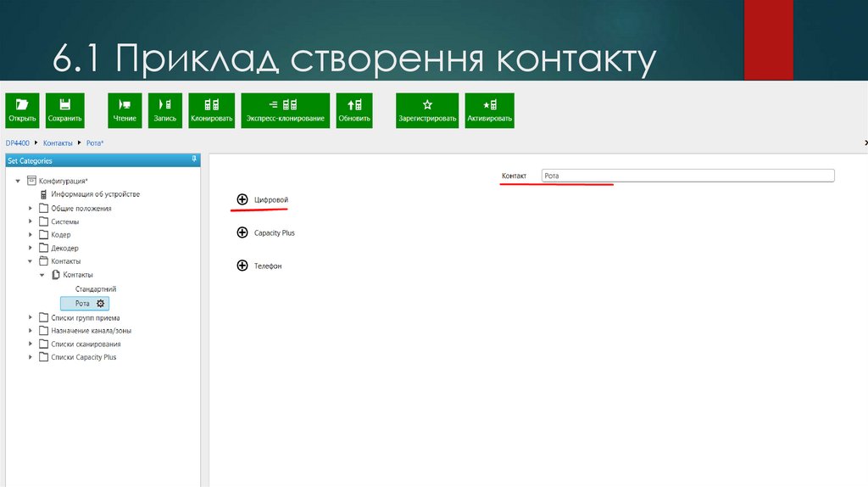868x487 pixels.
Task: Select Списки Capacity Plus tree label
Action: [x=84, y=357]
